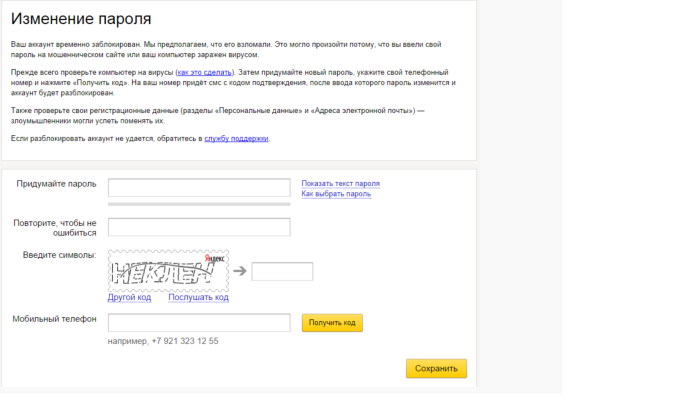680x400 pixels.
Task: Click the 'Придумайте пароль' label
Action: click(56, 184)
